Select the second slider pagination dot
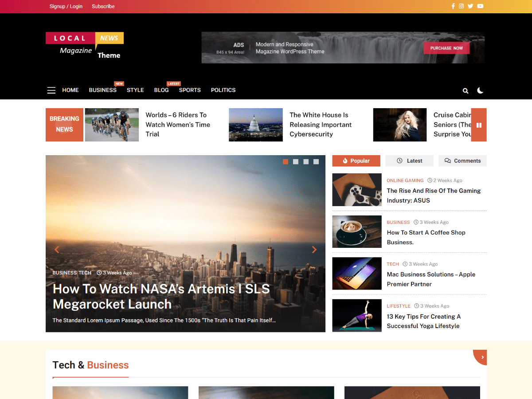The height and width of the screenshot is (399, 532). click(296, 162)
